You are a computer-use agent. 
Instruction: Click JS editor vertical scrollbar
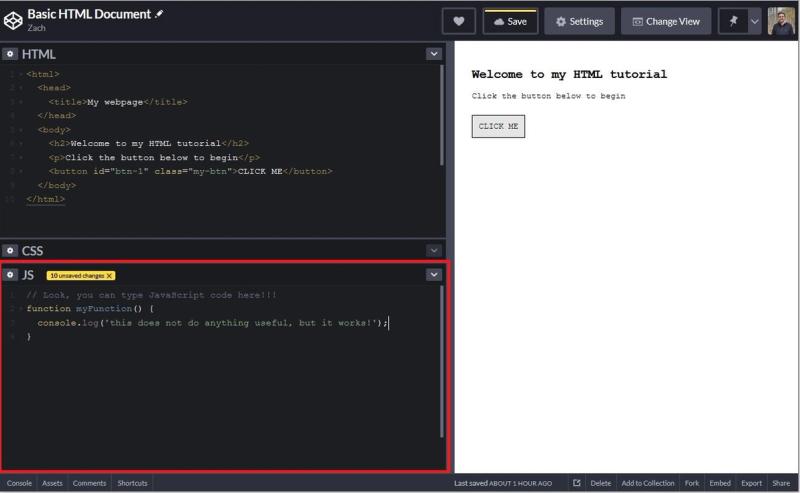(441, 361)
